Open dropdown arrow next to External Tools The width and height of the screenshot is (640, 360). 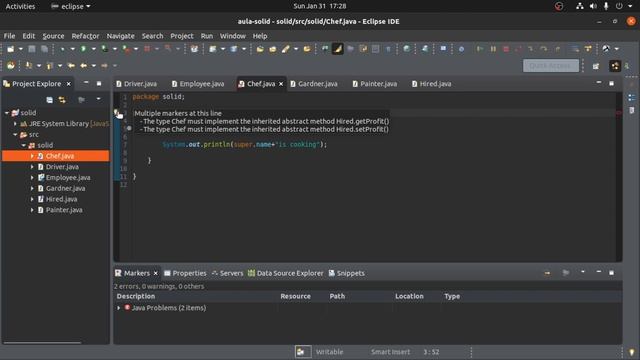pos(136,49)
